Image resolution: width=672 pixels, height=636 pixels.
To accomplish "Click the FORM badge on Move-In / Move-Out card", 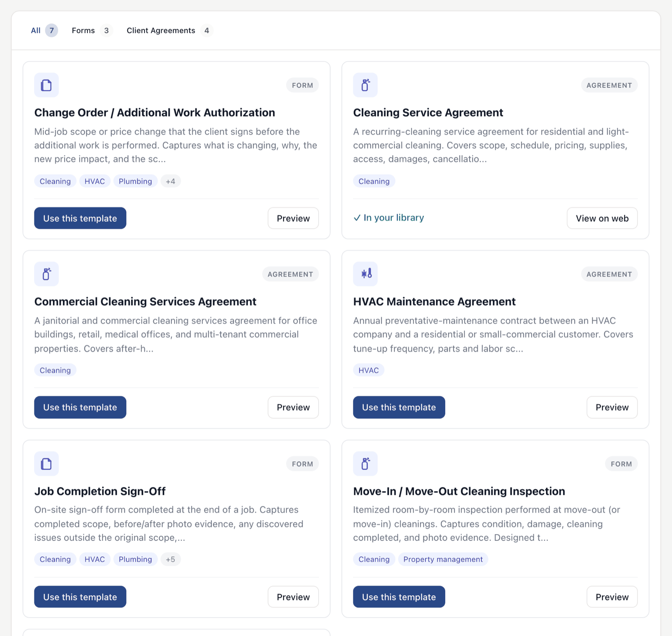I will 621,464.
